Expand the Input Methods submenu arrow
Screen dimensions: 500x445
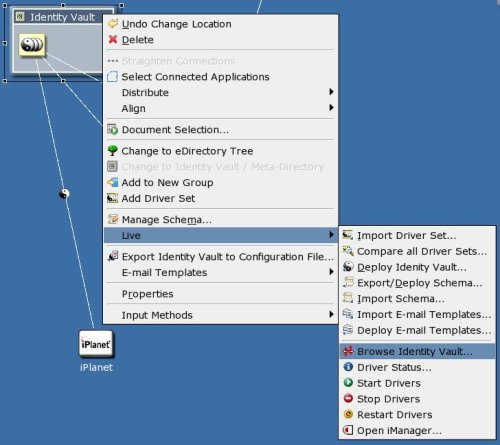click(331, 314)
